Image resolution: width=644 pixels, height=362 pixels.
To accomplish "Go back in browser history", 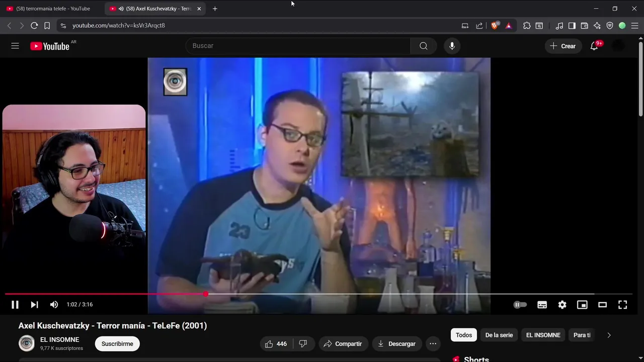I will pyautogui.click(x=9, y=26).
